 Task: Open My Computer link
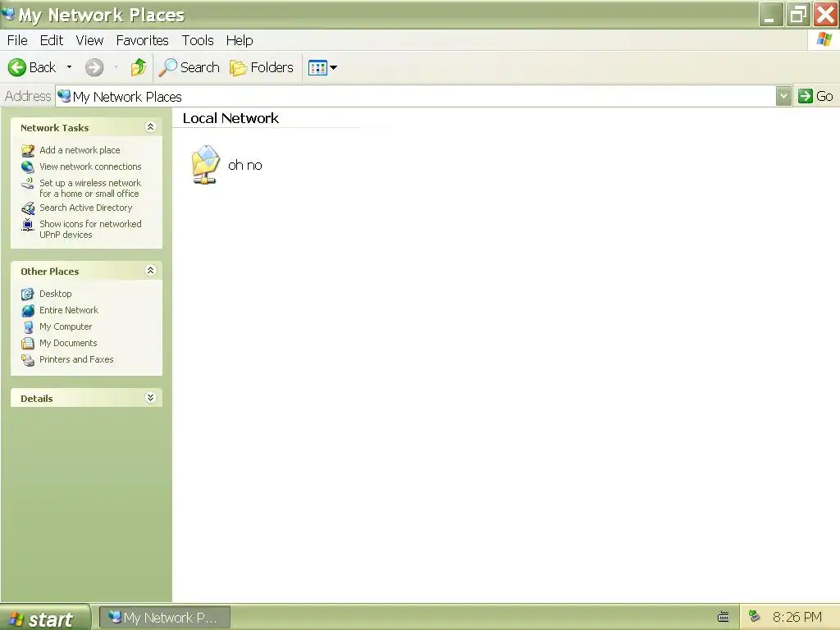(x=66, y=326)
